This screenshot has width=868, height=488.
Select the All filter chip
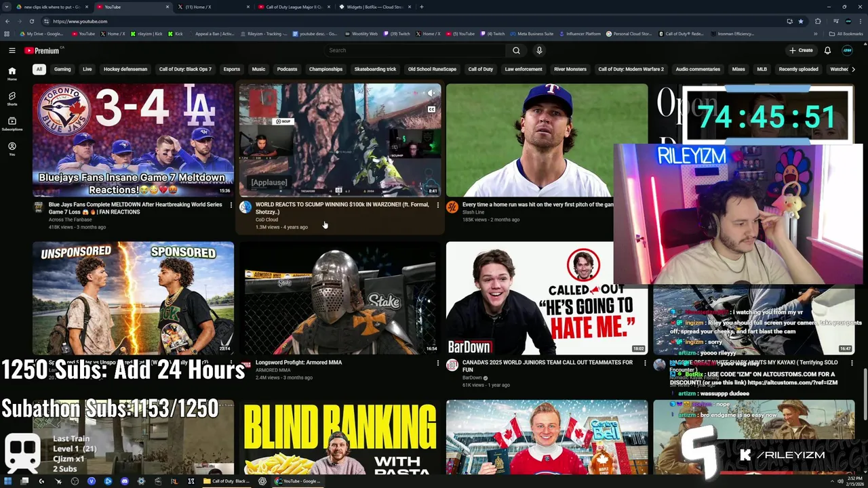(x=39, y=69)
